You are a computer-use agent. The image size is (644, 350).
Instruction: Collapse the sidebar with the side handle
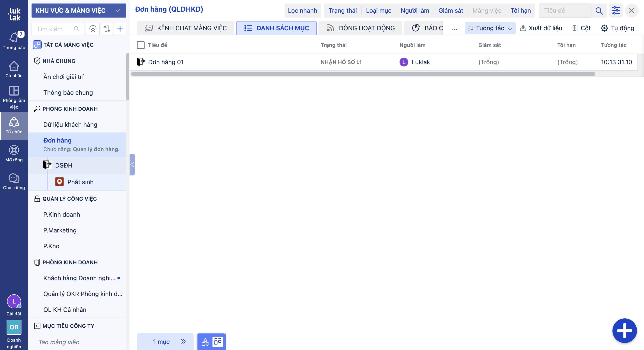(132, 164)
